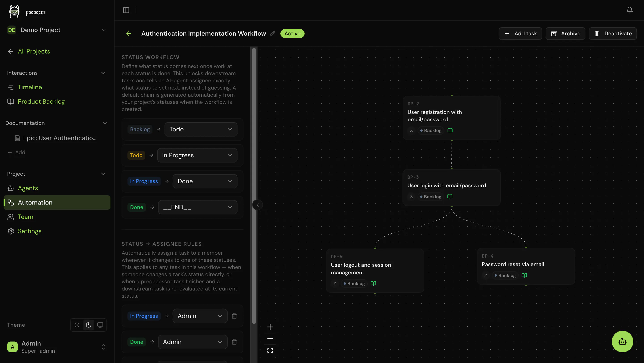This screenshot has height=363, width=644.
Task: Toggle the sidebar panel icon
Action: point(126,10)
